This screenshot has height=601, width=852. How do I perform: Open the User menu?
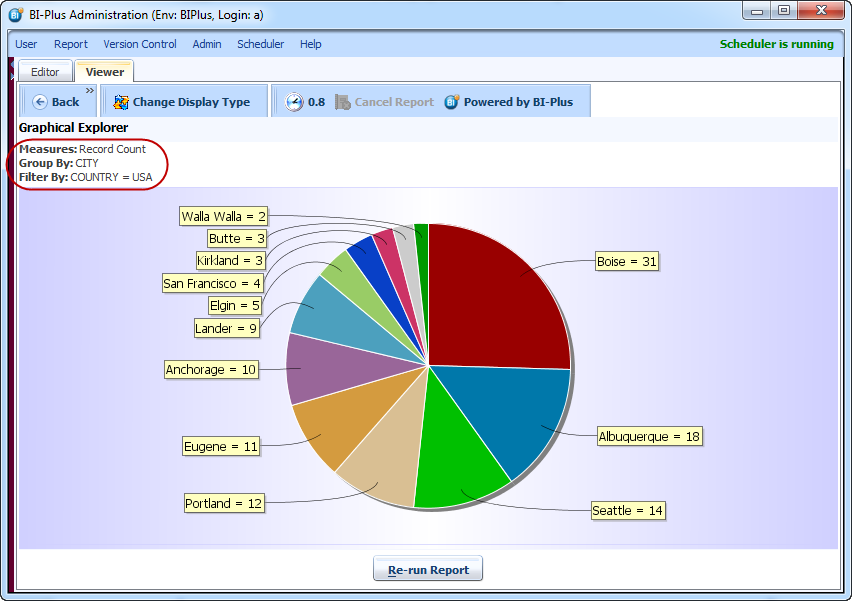click(26, 44)
